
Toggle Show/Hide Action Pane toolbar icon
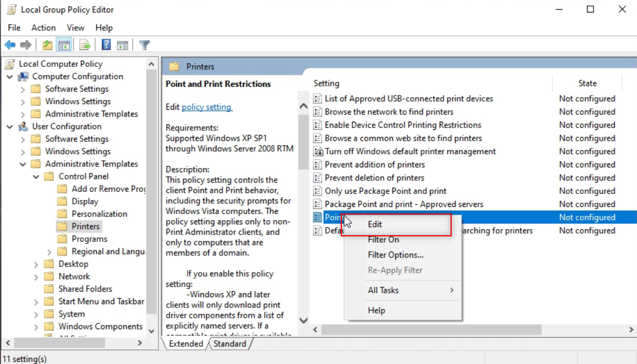point(122,45)
